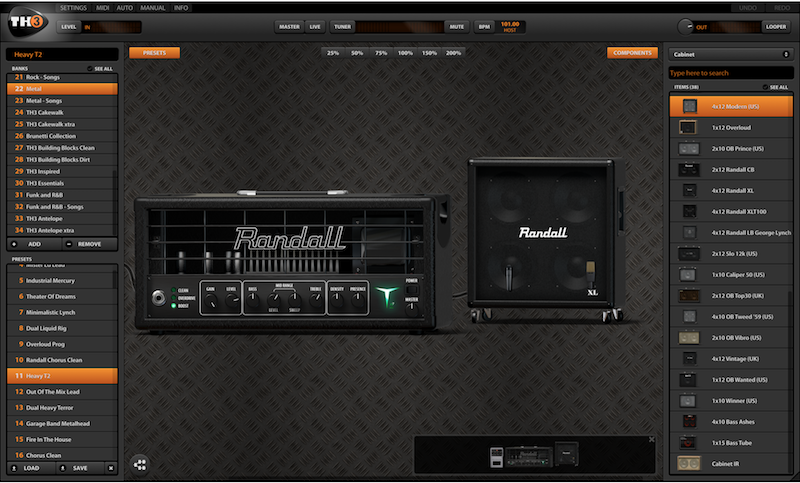Screen dimensions: 800x483
Task: Click the Remove bank button
Action: 89,244
